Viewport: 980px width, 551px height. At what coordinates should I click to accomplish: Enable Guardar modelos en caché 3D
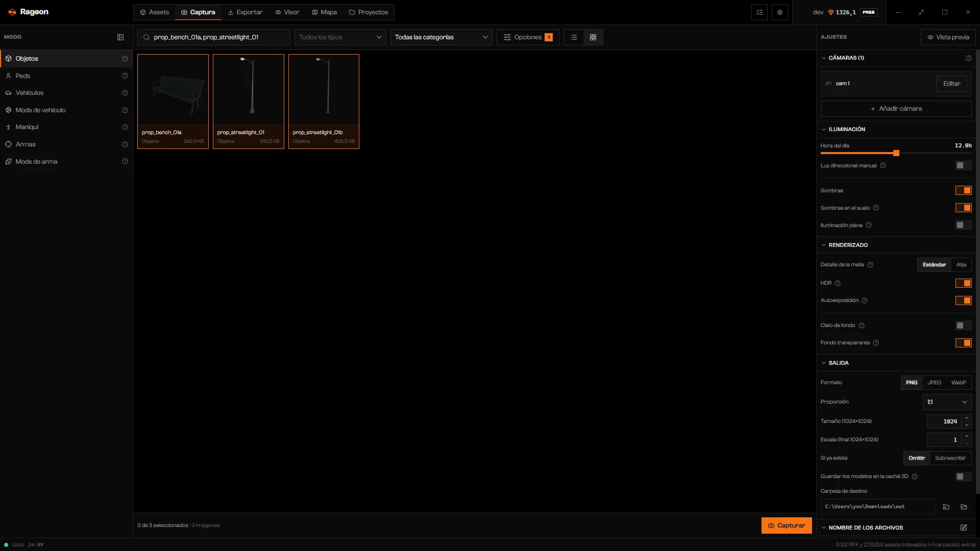click(964, 477)
